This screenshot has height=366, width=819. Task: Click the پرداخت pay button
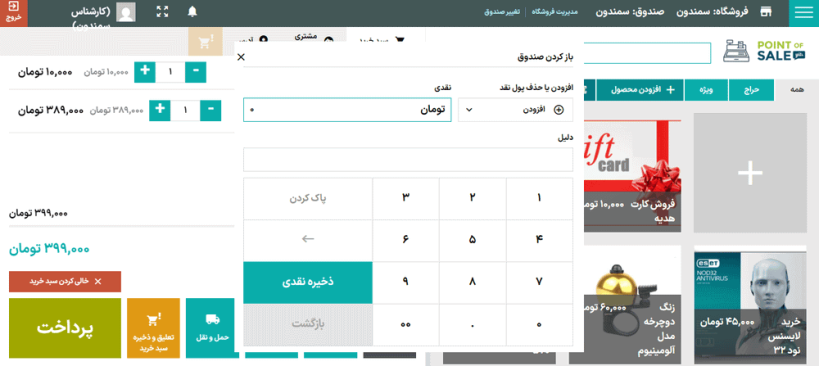coord(65,328)
